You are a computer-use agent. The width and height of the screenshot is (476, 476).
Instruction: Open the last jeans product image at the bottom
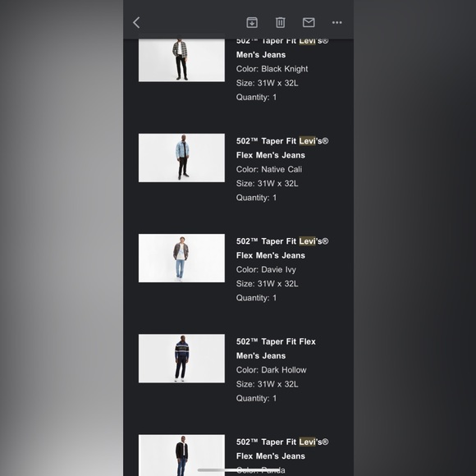[181, 455]
